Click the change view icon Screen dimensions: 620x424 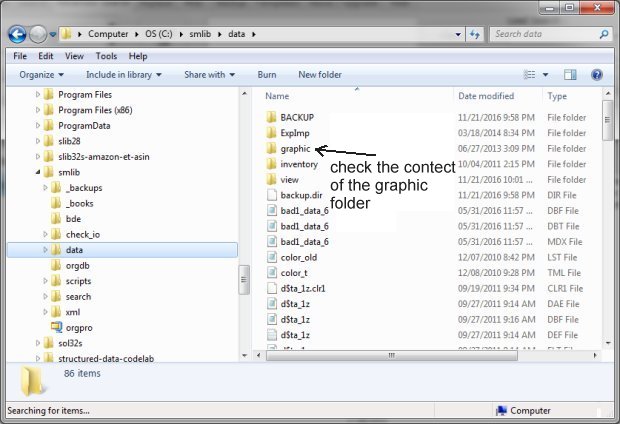(529, 75)
